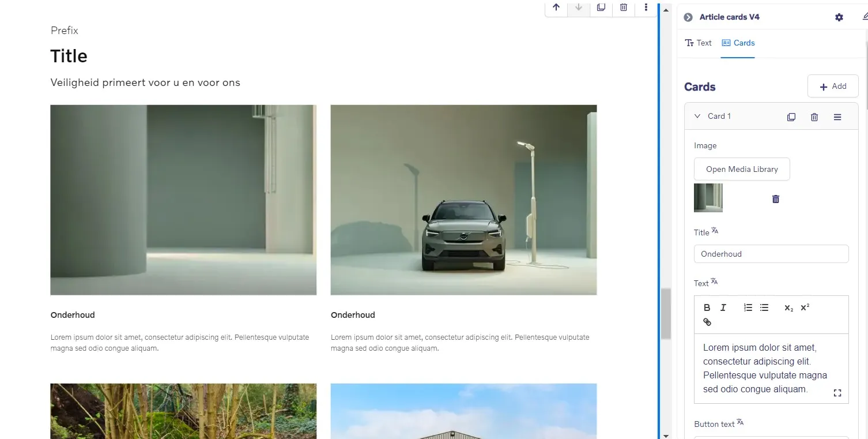Open Article cards V4 settings gear

tap(839, 17)
